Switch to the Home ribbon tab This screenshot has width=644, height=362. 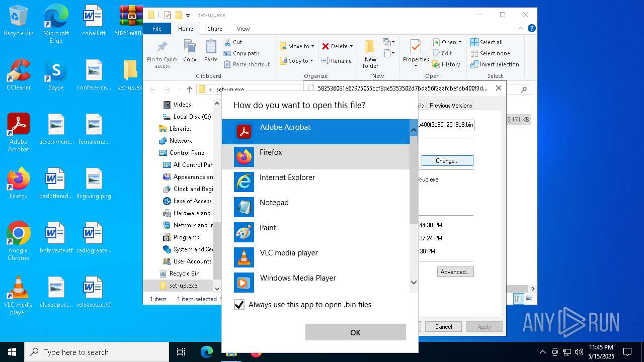185,29
